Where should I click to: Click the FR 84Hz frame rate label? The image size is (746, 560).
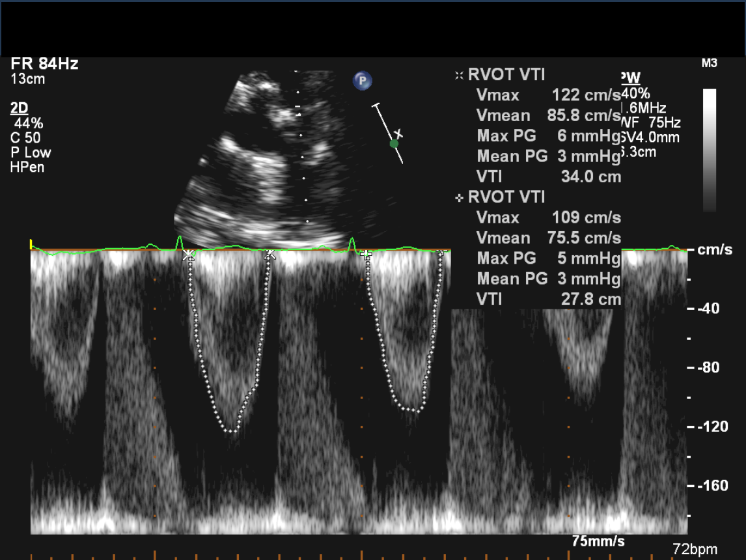click(44, 64)
